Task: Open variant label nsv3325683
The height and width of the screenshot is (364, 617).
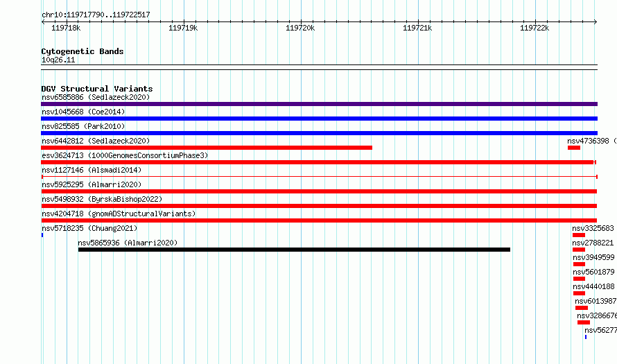Action: click(x=593, y=228)
